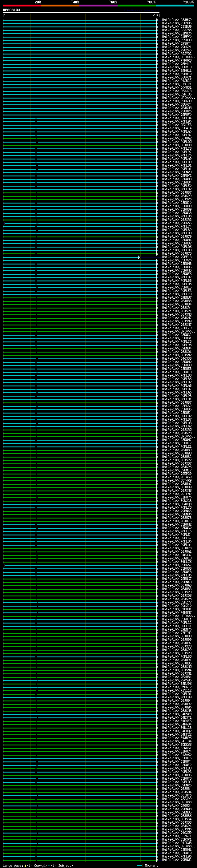Select the UniRef100_B9HH10 label
Screen dimensions: 197x868
pyautogui.click(x=177, y=74)
